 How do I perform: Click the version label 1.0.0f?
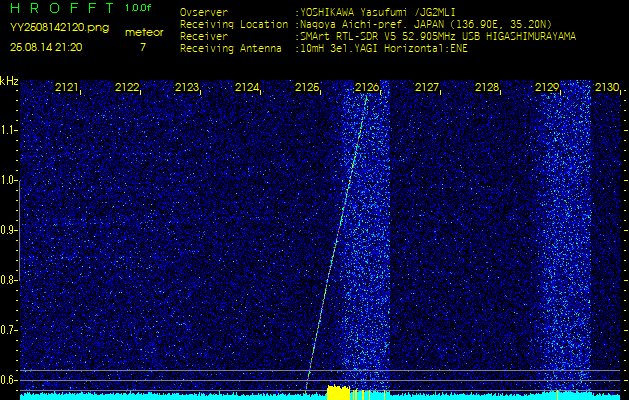tap(138, 8)
